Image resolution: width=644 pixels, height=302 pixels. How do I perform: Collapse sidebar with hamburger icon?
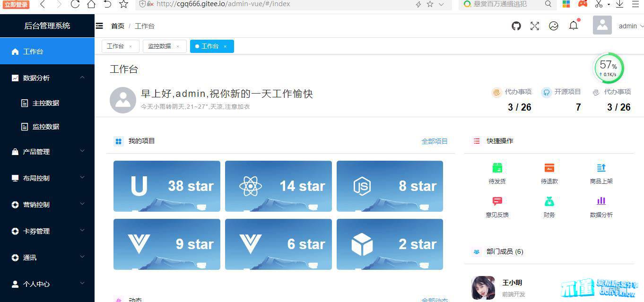point(99,26)
